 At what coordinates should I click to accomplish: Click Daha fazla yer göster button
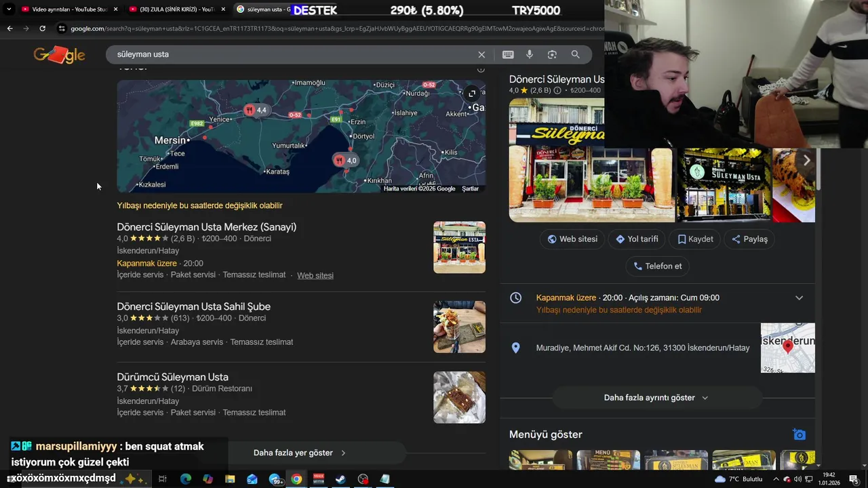pos(300,453)
